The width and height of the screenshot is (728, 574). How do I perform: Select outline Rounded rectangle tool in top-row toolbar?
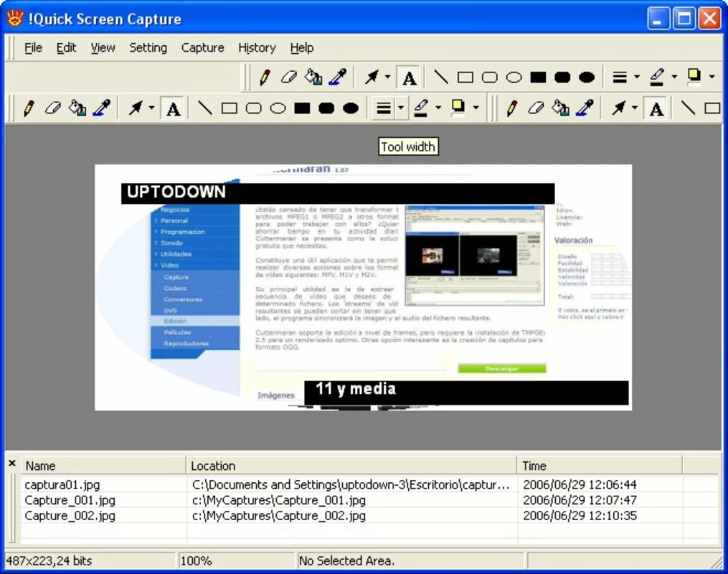click(490, 77)
